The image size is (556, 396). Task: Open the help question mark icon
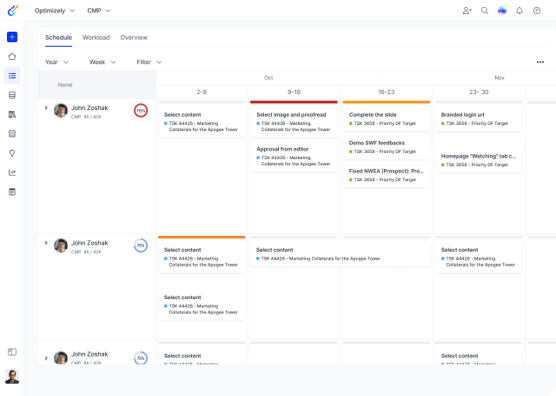coord(537,11)
